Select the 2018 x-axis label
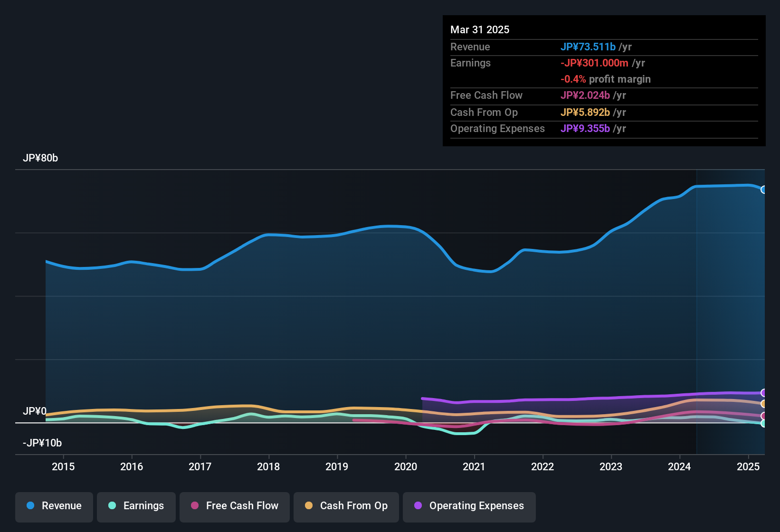This screenshot has height=532, width=780. tap(268, 466)
